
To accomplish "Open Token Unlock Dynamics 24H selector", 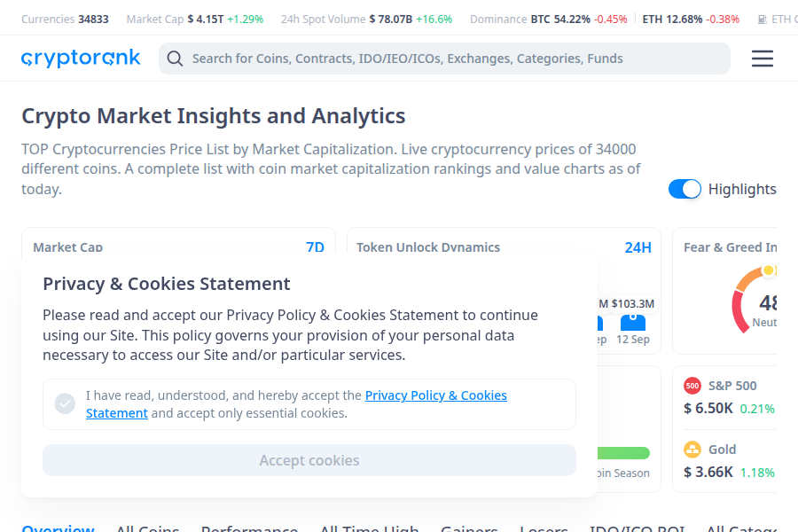I will click(638, 247).
